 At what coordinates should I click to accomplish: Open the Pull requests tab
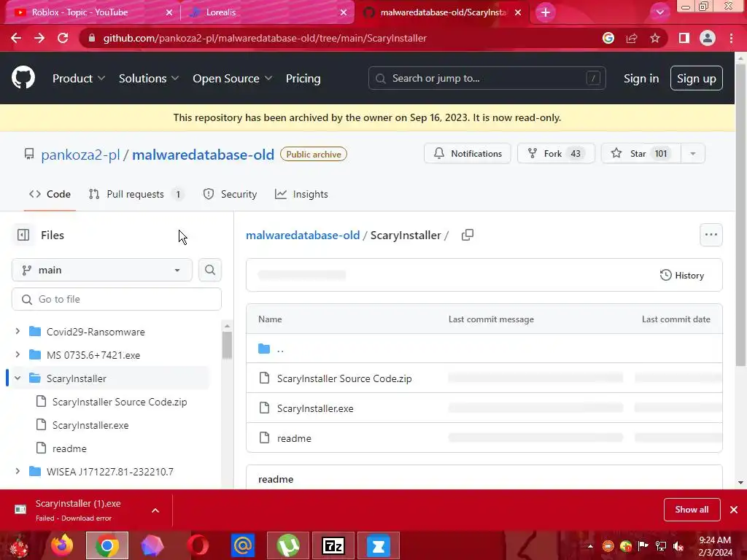pyautogui.click(x=136, y=194)
